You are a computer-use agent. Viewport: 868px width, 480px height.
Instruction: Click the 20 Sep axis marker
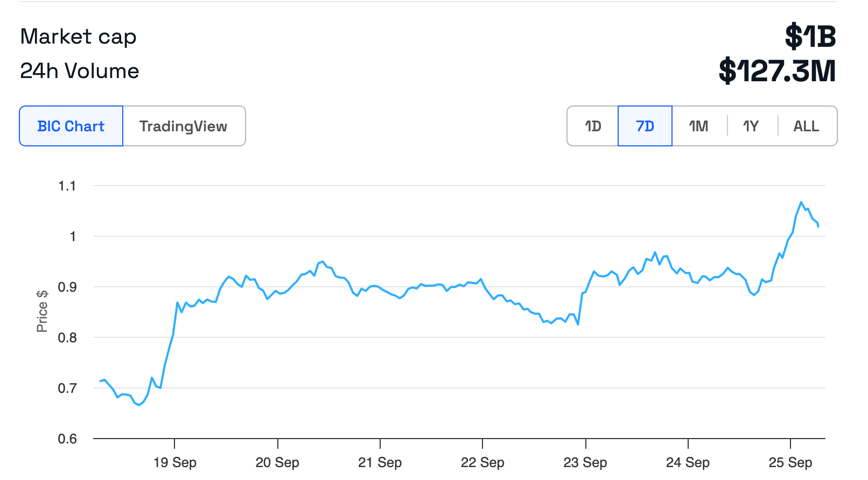277,462
